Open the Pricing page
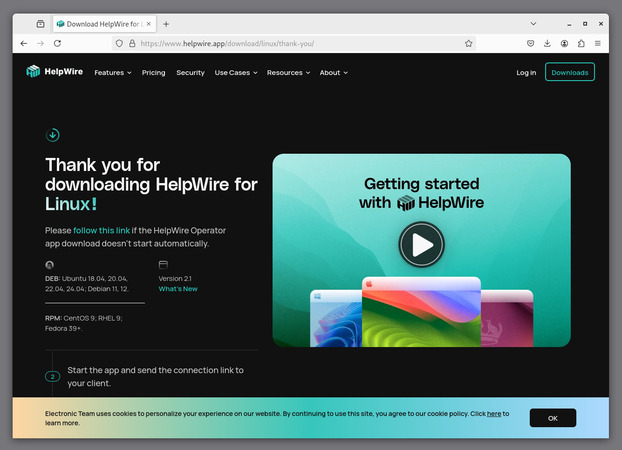The image size is (622, 450). pyautogui.click(x=154, y=73)
